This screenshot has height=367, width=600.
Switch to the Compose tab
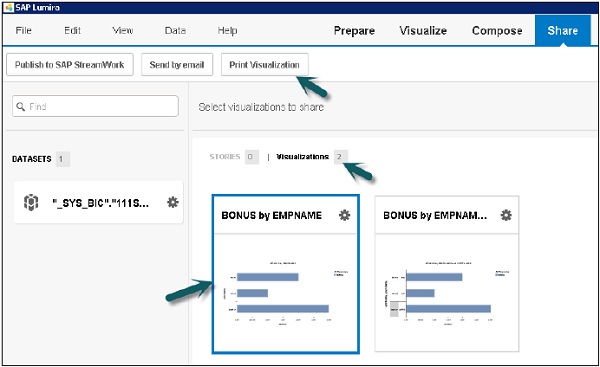497,31
